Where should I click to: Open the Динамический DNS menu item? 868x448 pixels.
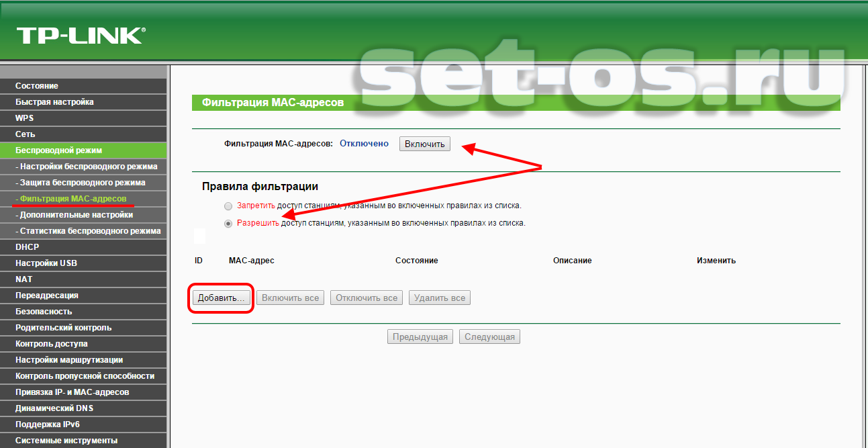[x=83, y=408]
